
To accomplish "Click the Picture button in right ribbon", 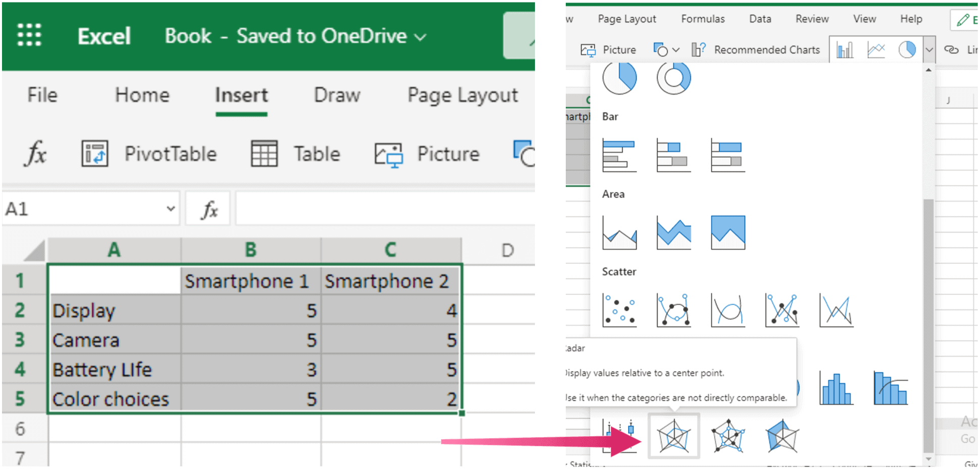I will coord(608,50).
